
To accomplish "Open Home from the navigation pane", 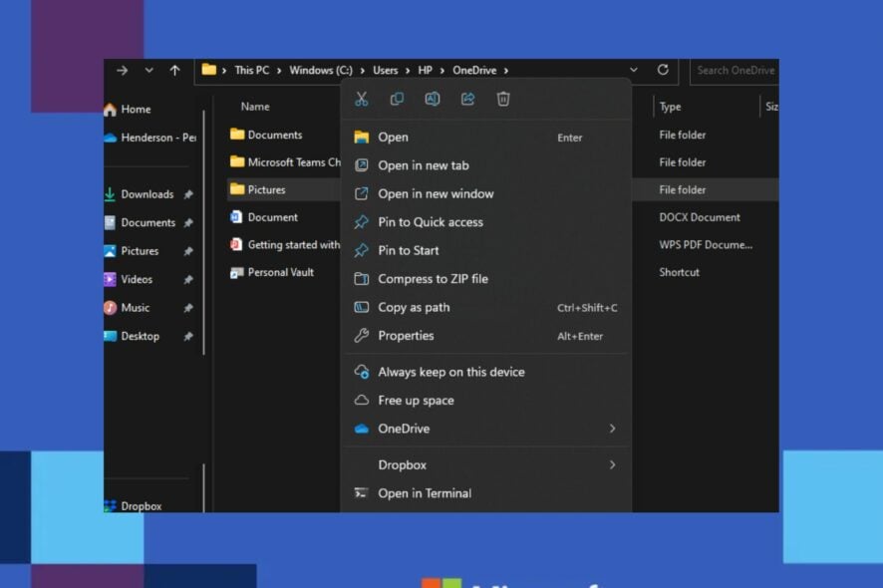I will (137, 109).
